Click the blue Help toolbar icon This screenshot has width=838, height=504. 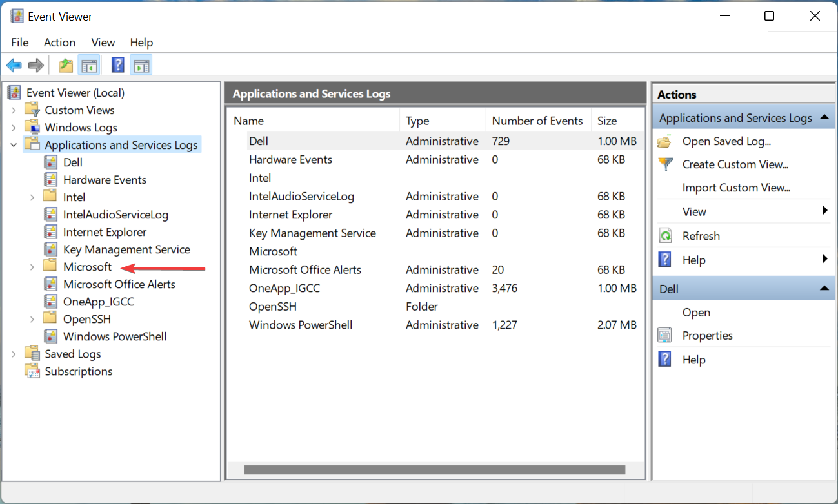point(118,65)
